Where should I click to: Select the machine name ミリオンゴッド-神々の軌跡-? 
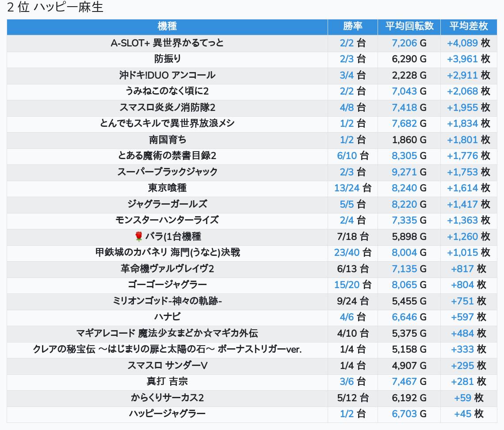(x=167, y=301)
